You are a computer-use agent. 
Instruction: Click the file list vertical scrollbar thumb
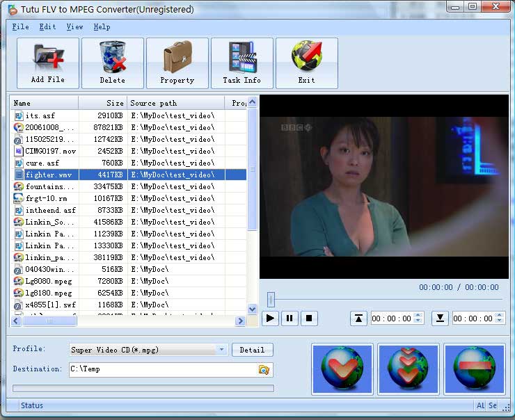click(252, 170)
